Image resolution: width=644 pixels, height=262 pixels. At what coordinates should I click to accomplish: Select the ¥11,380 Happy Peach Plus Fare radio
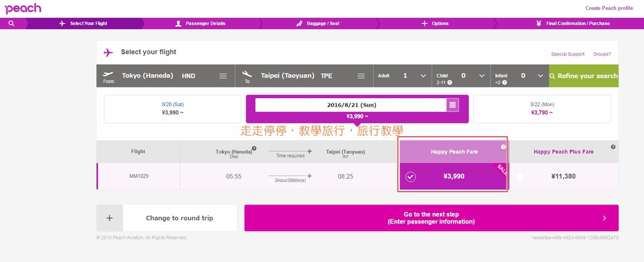pos(520,177)
